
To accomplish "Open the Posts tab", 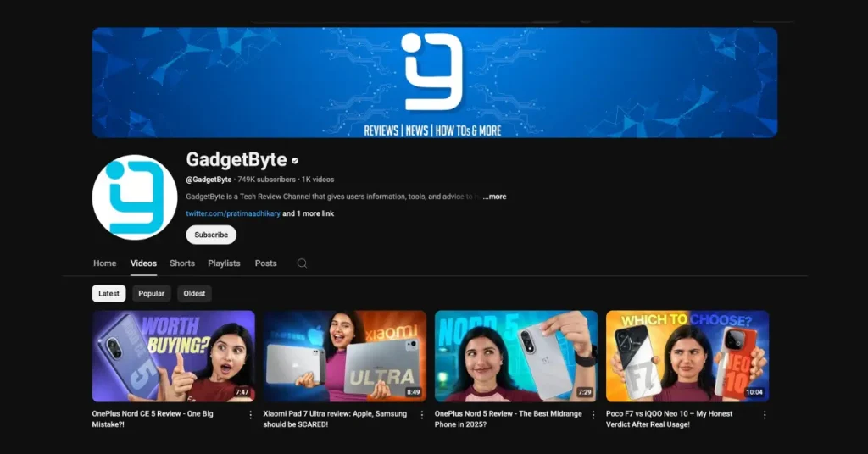I will (265, 263).
